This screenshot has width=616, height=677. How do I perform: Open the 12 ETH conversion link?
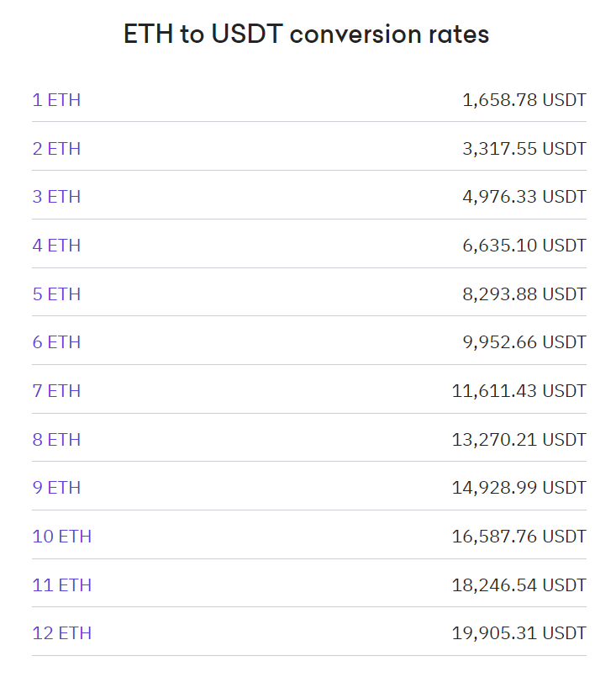[x=61, y=633]
